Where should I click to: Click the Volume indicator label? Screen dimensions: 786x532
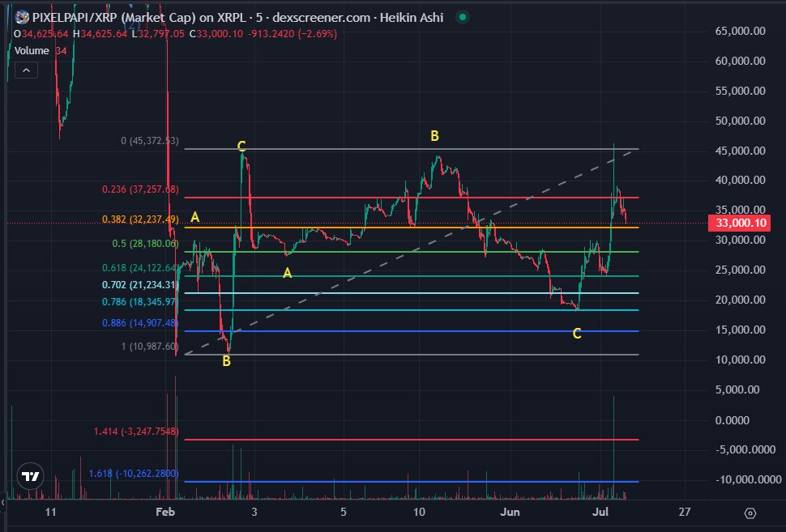32,50
